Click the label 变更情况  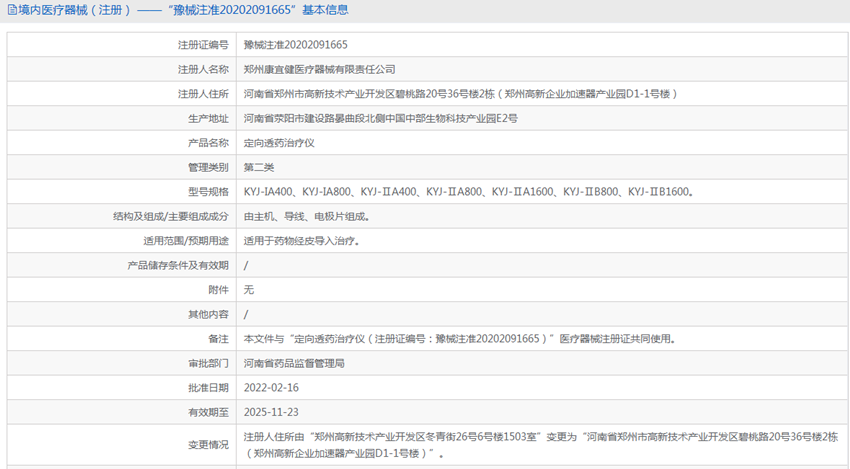coord(208,445)
